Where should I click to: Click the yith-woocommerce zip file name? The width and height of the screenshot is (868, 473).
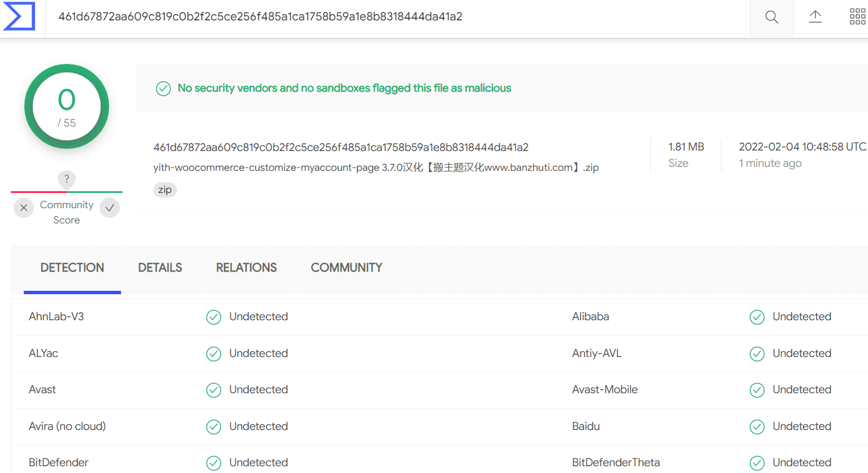(x=376, y=167)
